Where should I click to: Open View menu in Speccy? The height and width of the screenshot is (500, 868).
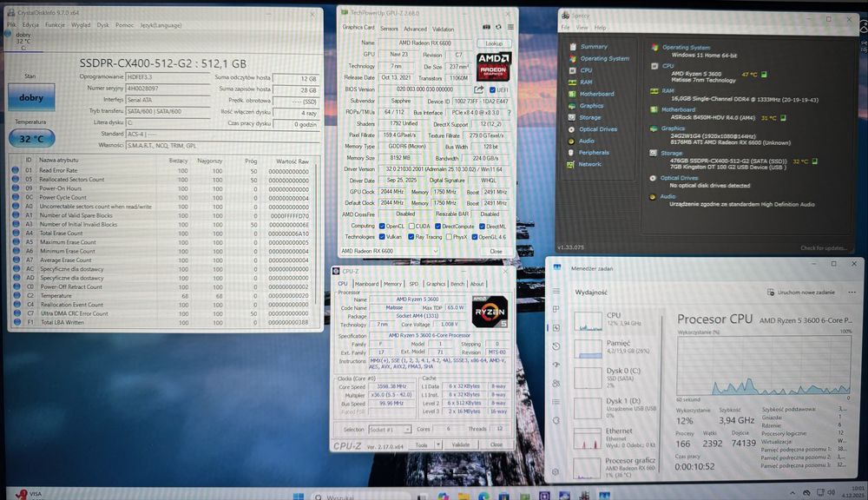[x=582, y=27]
